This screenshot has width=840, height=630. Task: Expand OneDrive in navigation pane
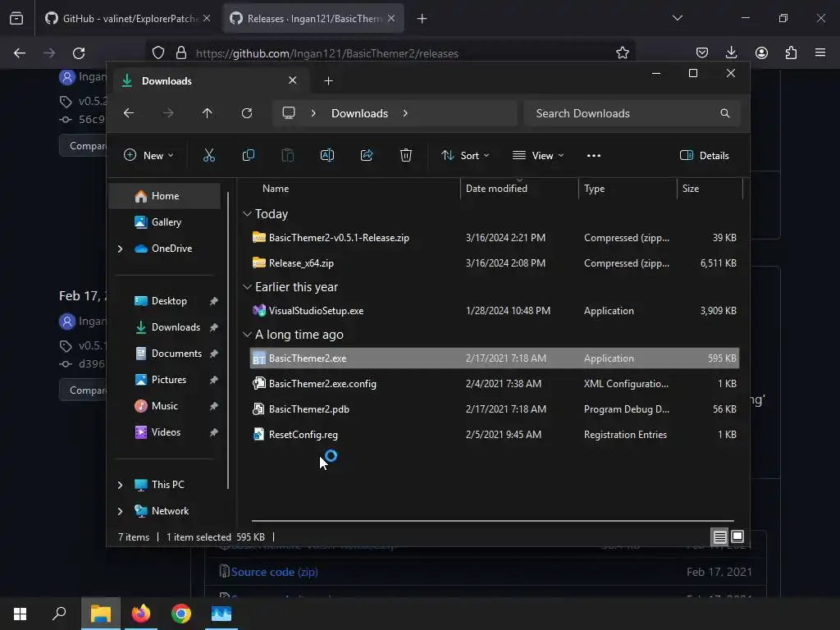point(120,249)
